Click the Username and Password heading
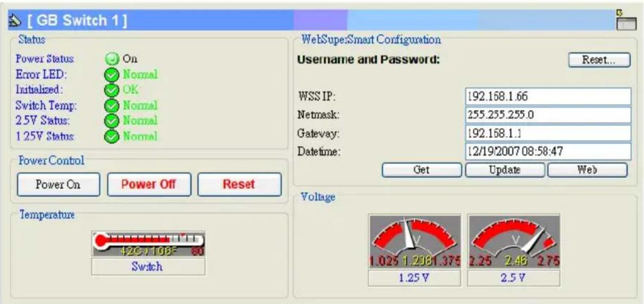 click(369, 60)
